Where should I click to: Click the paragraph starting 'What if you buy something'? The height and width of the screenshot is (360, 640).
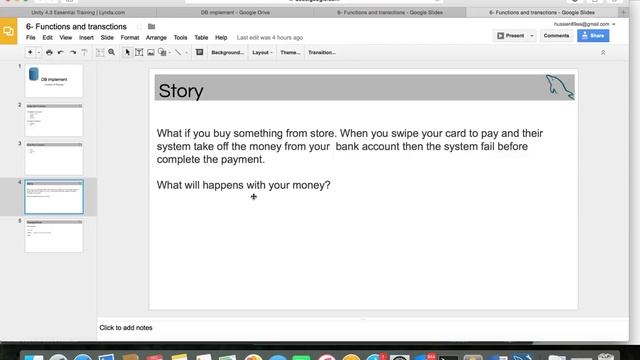click(350, 146)
